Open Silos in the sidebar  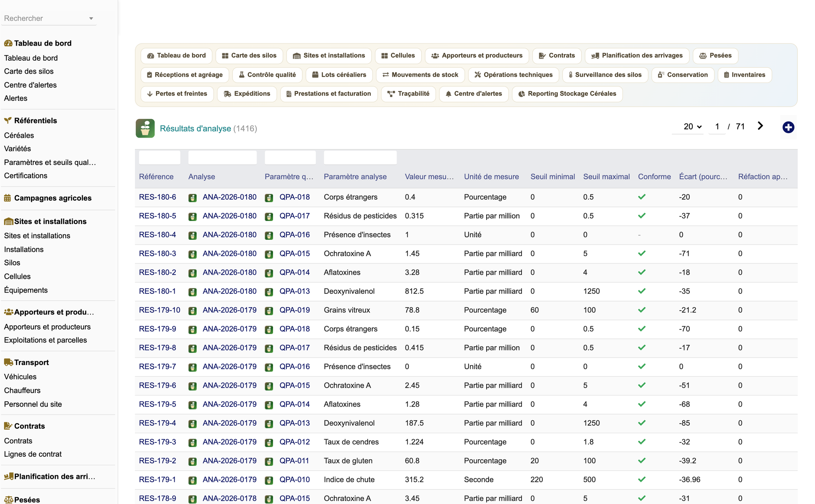12,263
